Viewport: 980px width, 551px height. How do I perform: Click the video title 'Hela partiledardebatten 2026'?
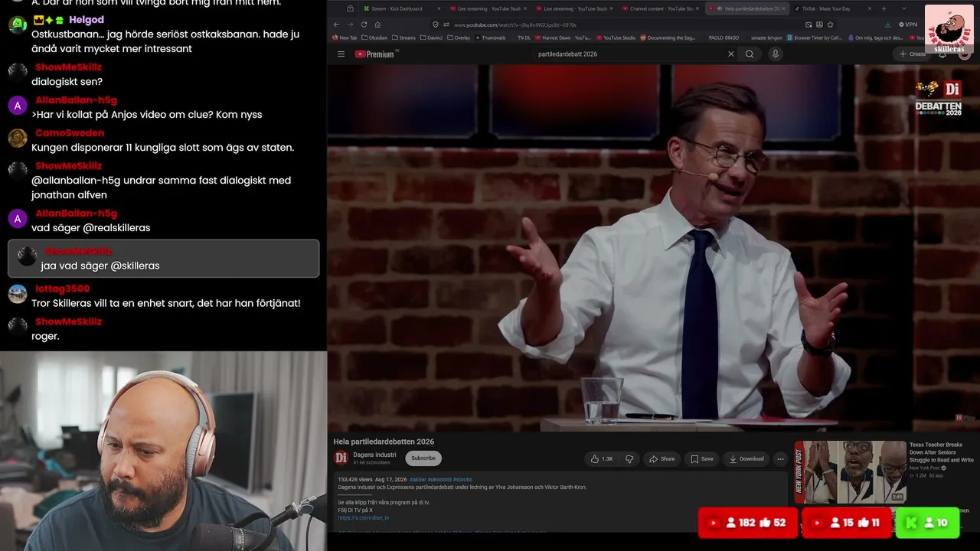pyautogui.click(x=384, y=442)
